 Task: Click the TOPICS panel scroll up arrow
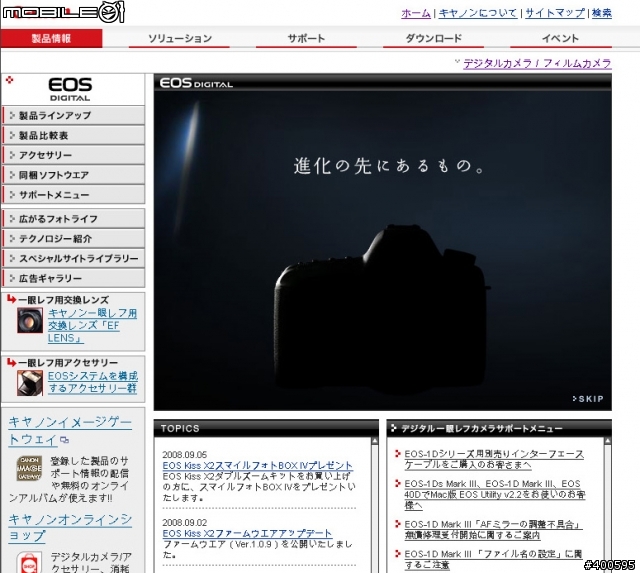[375, 441]
